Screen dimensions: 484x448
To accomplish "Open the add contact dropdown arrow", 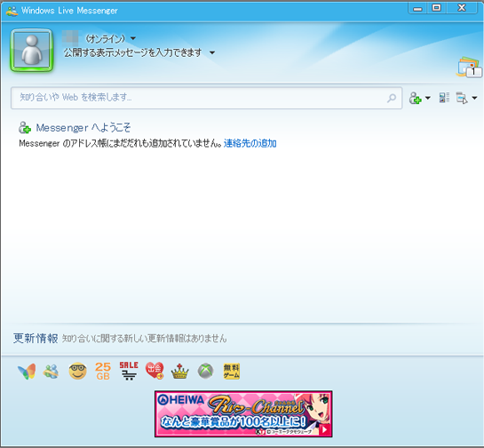I will tap(428, 98).
